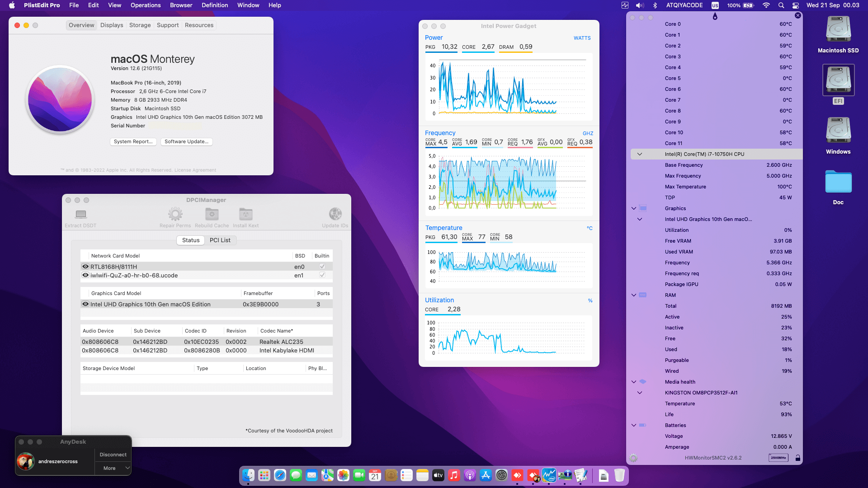This screenshot has height=488, width=868.
Task: Switch to Storage tab in About This Mac
Action: [140, 25]
